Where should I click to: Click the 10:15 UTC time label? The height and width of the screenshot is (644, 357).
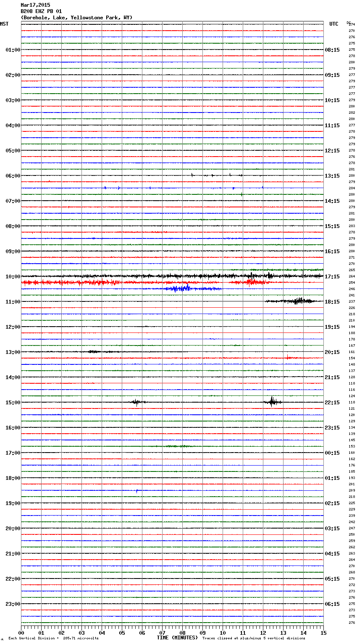[x=332, y=100]
